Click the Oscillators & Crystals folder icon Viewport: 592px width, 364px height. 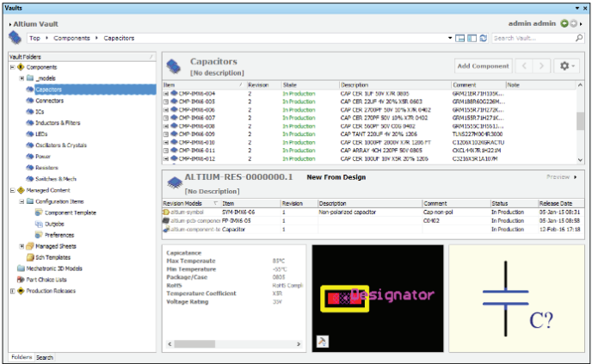tap(30, 145)
